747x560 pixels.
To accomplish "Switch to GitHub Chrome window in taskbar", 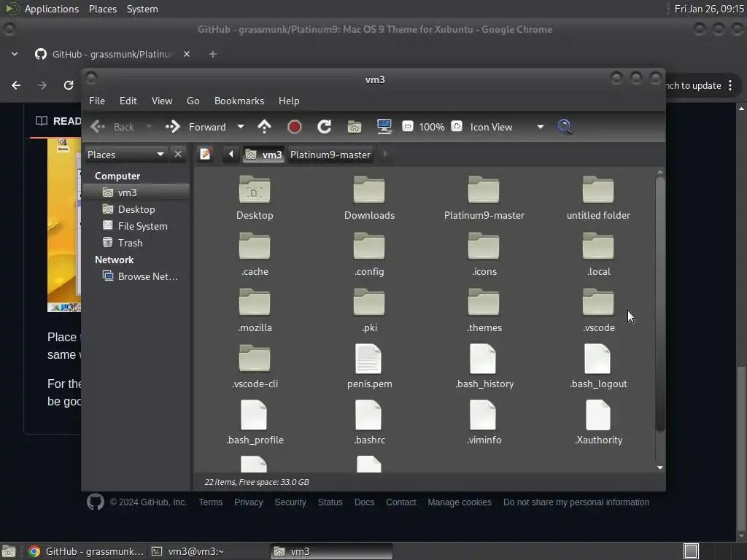I will 86,551.
